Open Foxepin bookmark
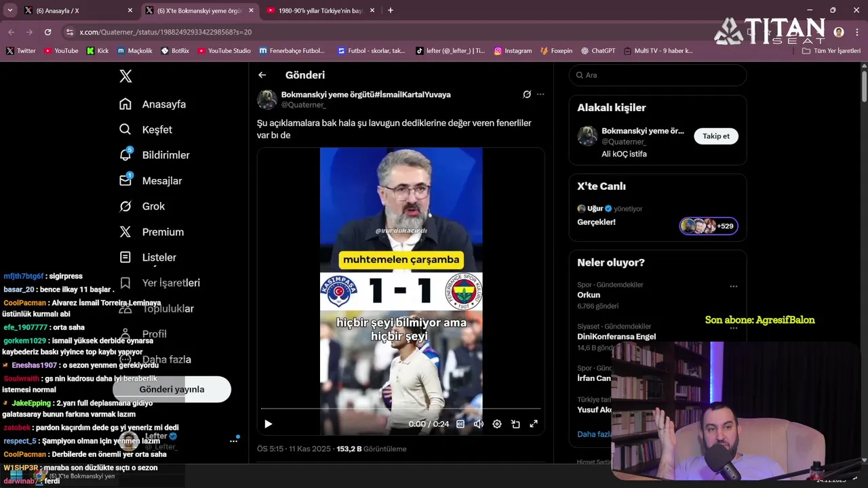The image size is (868, 488). pyautogui.click(x=556, y=51)
